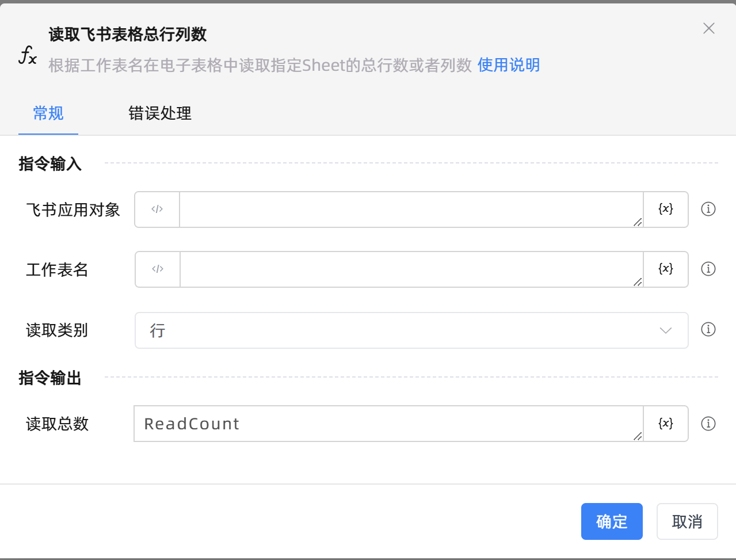The height and width of the screenshot is (560, 736).
Task: Focus the 工作表名 input field
Action: pos(411,269)
